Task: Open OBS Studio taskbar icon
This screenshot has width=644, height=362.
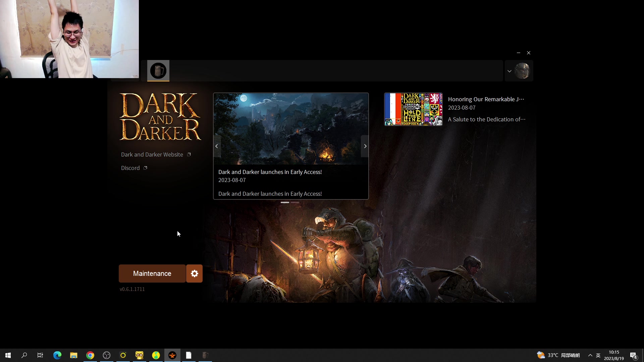Action: [107, 355]
